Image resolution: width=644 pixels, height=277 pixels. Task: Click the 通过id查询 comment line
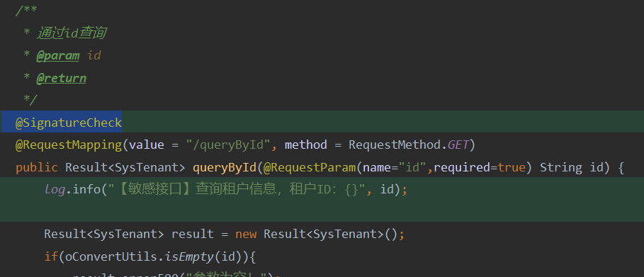(x=72, y=33)
